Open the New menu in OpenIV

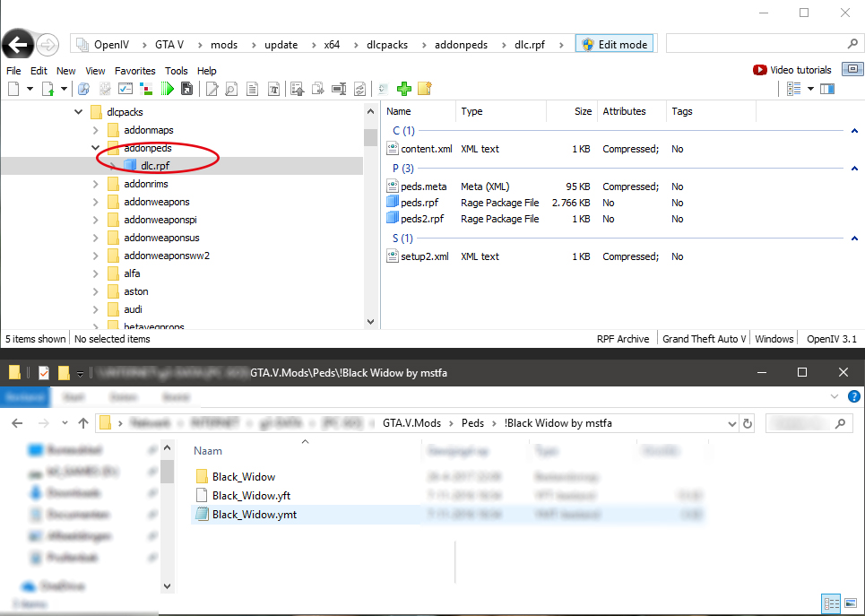tap(65, 71)
